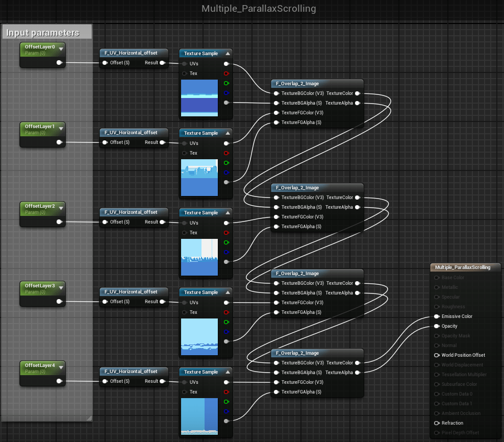This screenshot has height=442, width=504.
Task: Click the World Position Offset input pin
Action: [437, 355]
